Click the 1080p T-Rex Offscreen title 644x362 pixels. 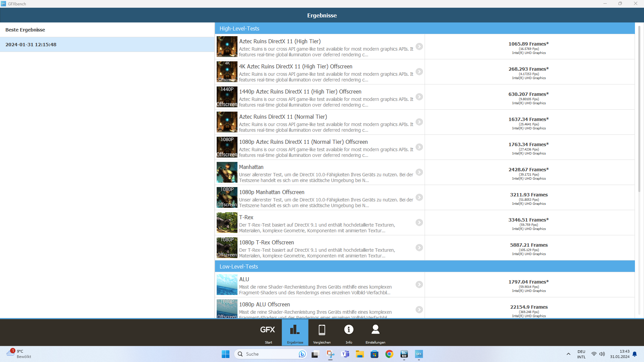(x=266, y=242)
